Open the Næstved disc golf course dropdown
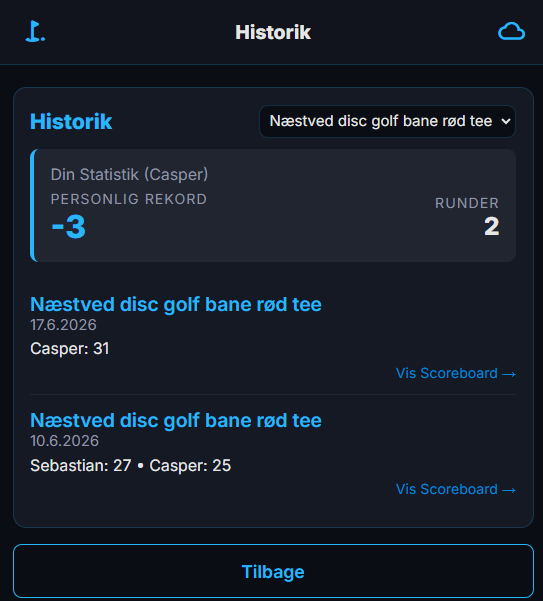543x601 pixels. pos(387,121)
